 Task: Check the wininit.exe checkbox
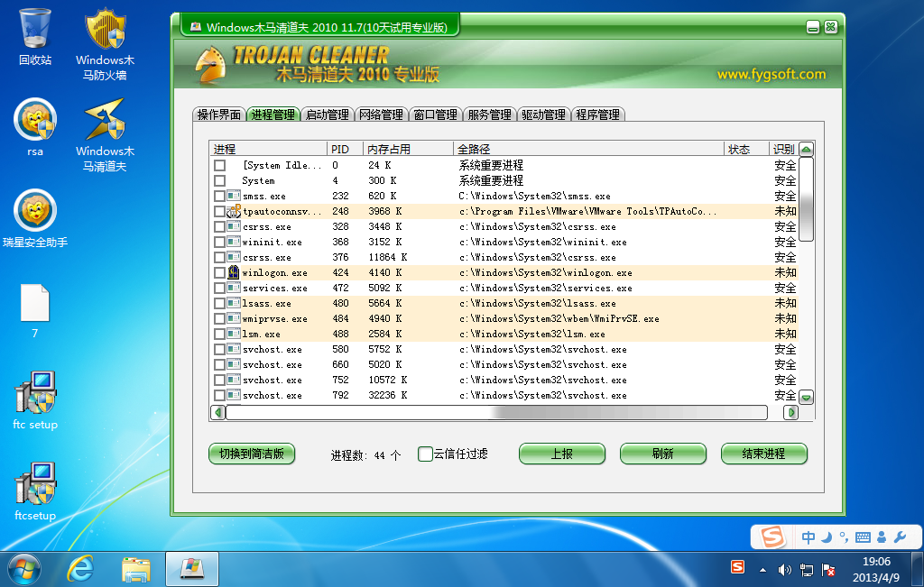coord(219,242)
